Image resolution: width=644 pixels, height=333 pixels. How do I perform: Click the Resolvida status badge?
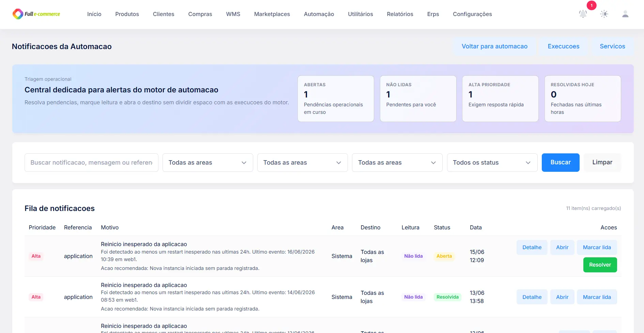[447, 297]
